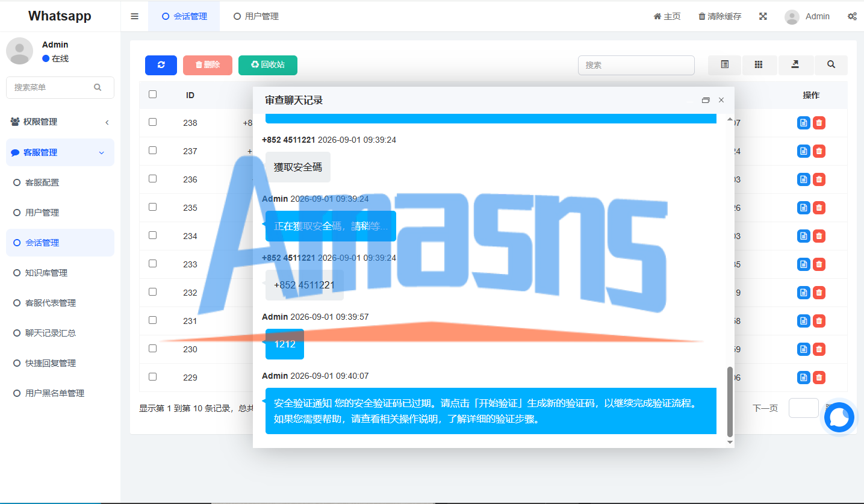Click the blue refresh button
The height and width of the screenshot is (504, 864).
pos(161,65)
